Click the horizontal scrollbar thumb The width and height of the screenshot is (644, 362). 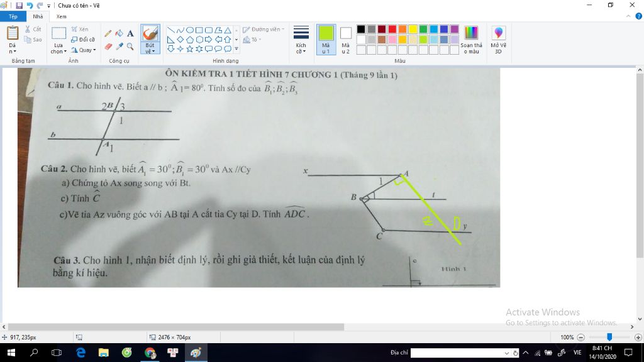(x=176, y=327)
